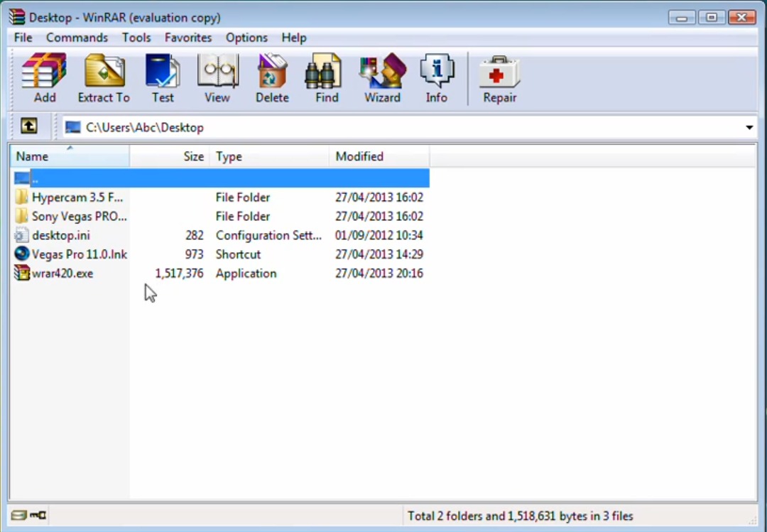Click the File Folder type of Hypercam row
The height and width of the screenshot is (532, 767).
243,197
